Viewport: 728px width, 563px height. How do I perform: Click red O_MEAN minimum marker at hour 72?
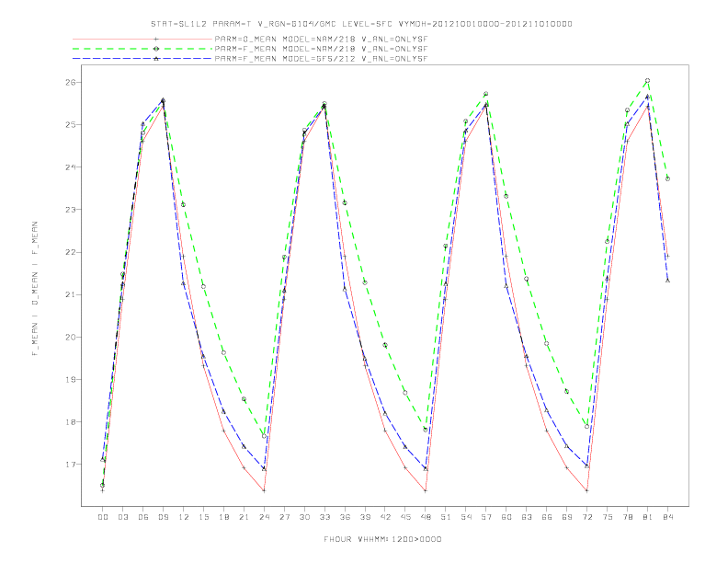click(x=586, y=490)
